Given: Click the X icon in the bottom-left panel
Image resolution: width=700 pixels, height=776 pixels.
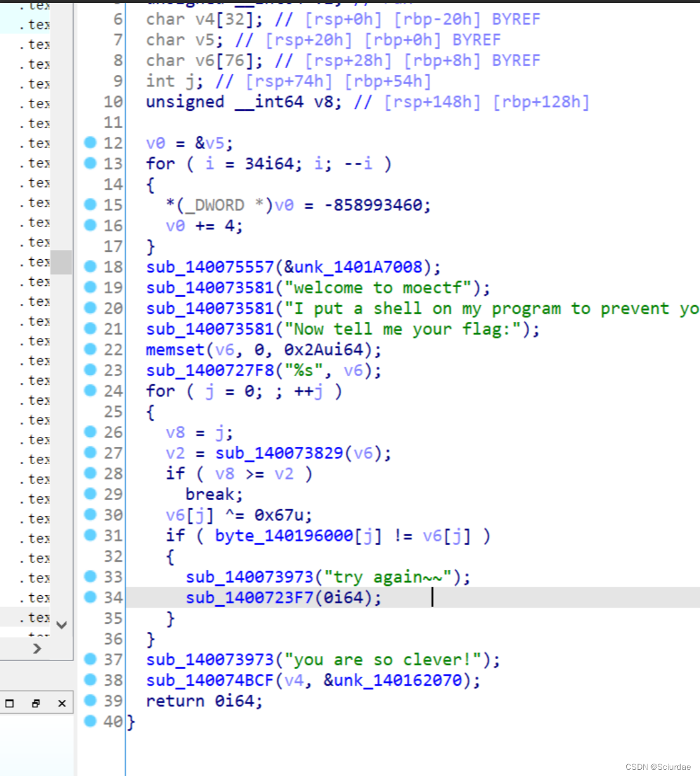Looking at the screenshot, I should [x=61, y=702].
